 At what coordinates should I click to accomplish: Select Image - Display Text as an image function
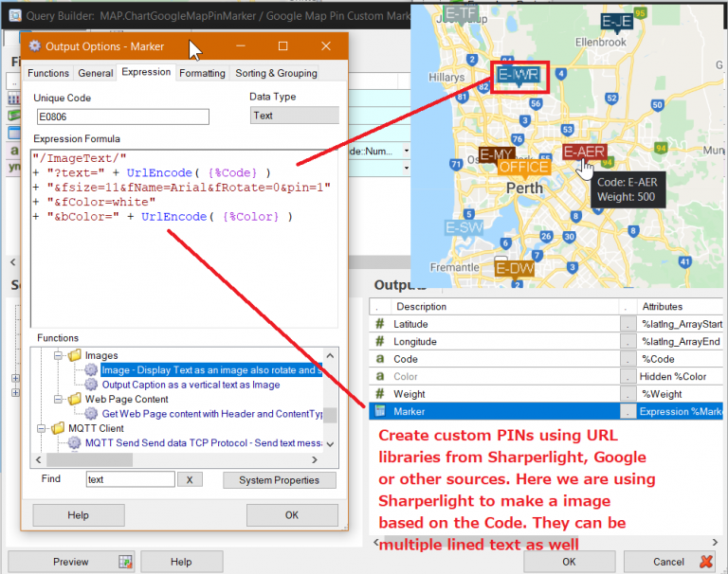click(211, 369)
